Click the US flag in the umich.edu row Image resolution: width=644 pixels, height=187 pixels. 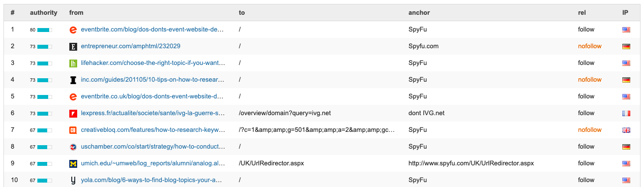pos(626,163)
